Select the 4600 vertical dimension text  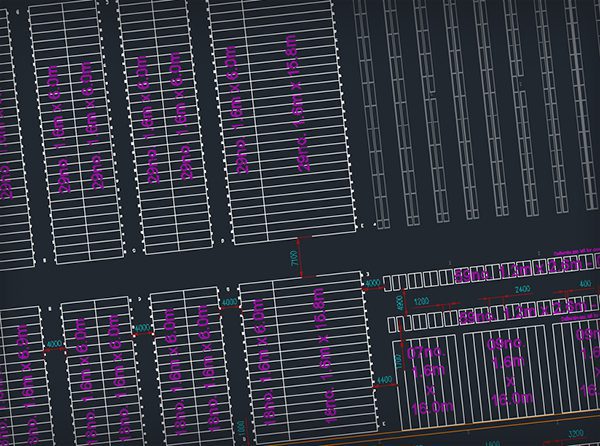(399, 302)
